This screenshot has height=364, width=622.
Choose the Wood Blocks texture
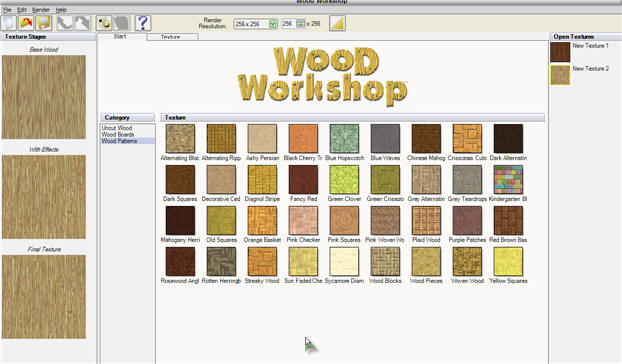click(385, 262)
